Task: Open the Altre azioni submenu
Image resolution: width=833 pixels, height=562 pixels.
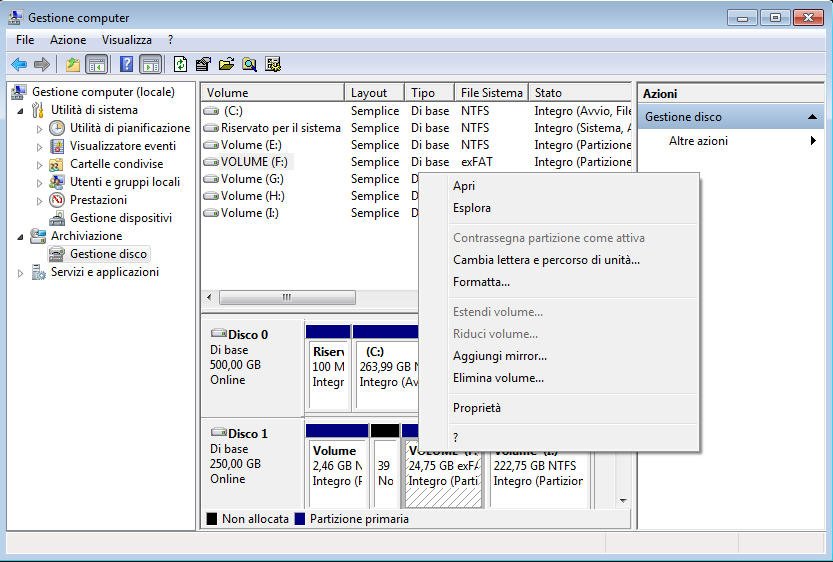Action: tap(730, 141)
